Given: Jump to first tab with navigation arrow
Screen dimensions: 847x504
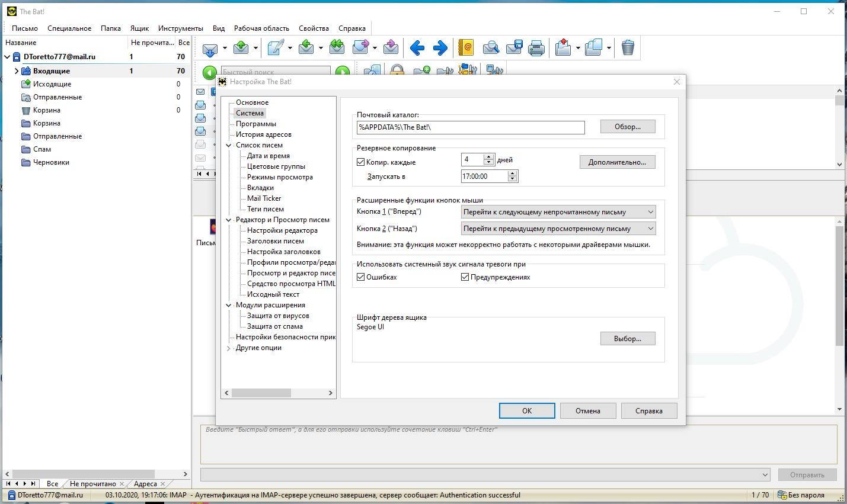Looking at the screenshot, I should 8,484.
